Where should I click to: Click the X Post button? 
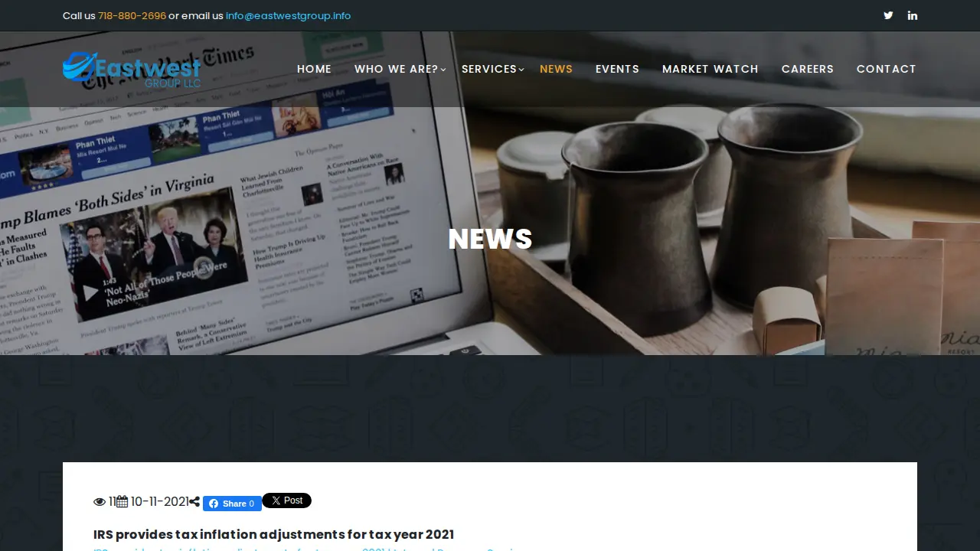click(x=286, y=500)
